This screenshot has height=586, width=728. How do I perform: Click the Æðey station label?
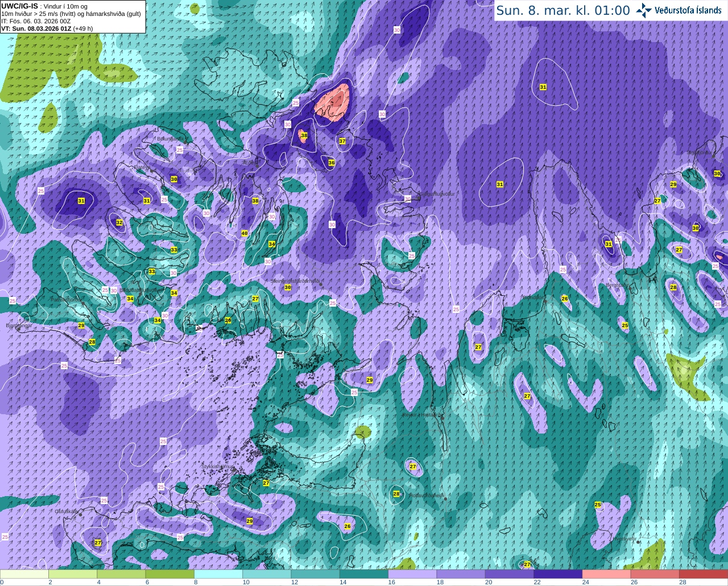tap(250, 162)
